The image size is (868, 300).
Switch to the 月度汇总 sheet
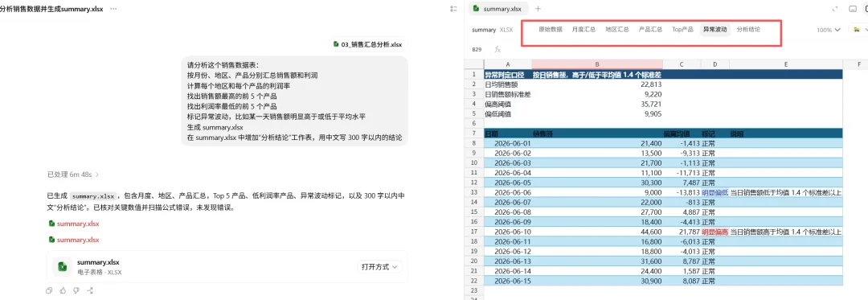(583, 29)
